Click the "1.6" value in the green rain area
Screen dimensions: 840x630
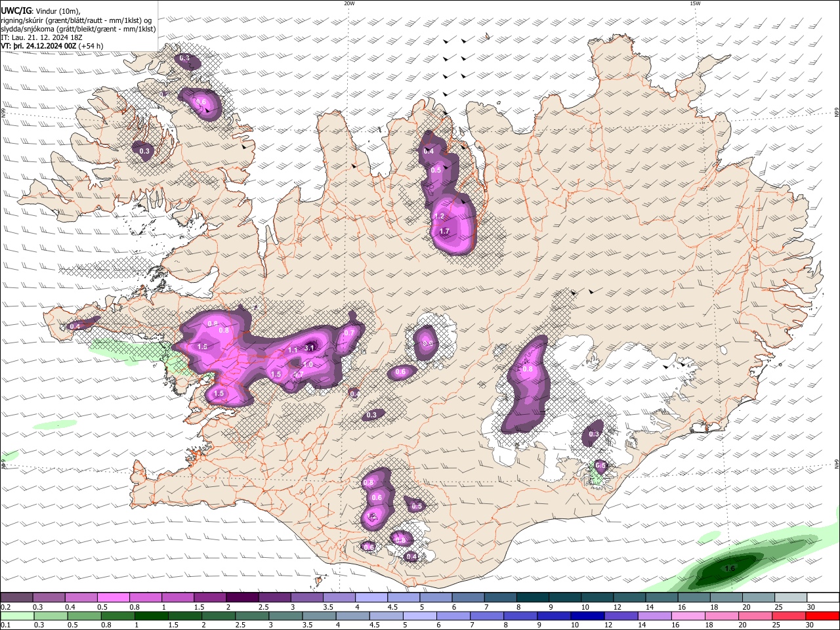click(x=730, y=568)
